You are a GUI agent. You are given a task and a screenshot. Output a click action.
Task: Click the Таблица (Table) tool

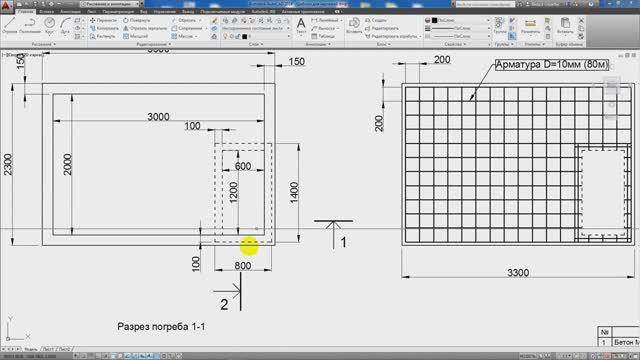[323, 36]
